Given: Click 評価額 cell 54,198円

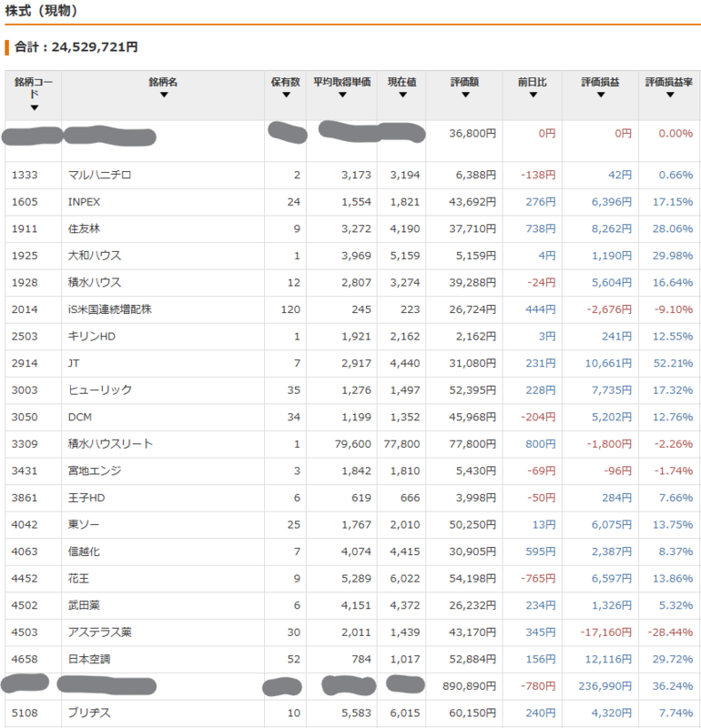Looking at the screenshot, I should [472, 579].
